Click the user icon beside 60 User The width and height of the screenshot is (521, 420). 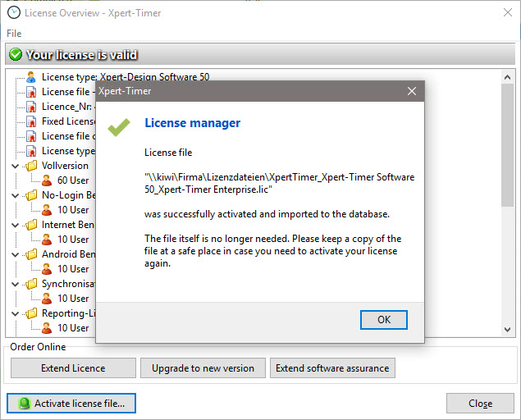47,180
